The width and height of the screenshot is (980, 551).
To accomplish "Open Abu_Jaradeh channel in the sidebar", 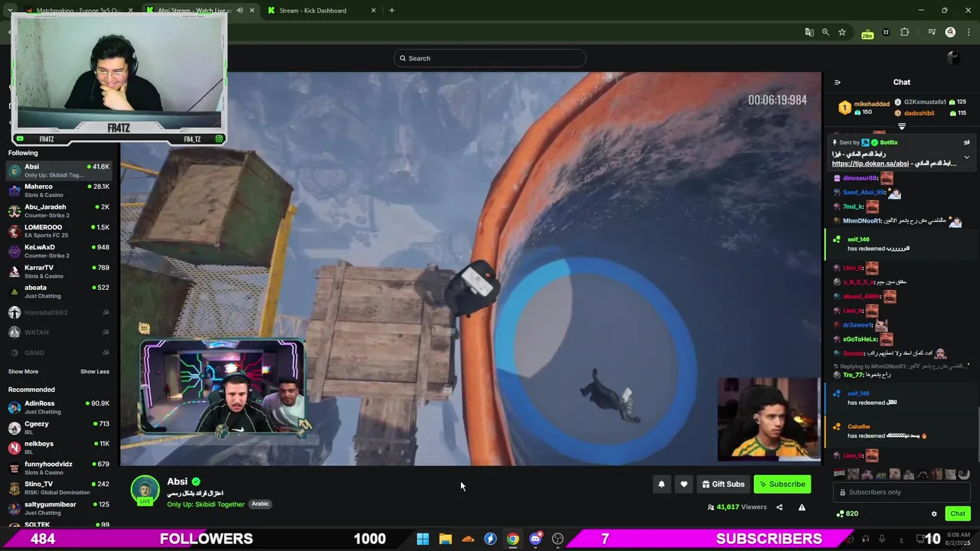I will (x=60, y=210).
